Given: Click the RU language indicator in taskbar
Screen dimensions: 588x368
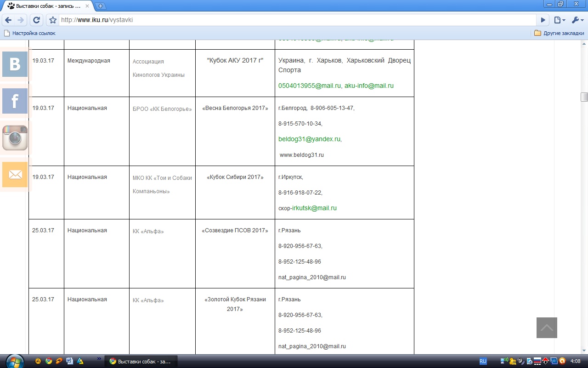Looking at the screenshot, I should [x=483, y=362].
